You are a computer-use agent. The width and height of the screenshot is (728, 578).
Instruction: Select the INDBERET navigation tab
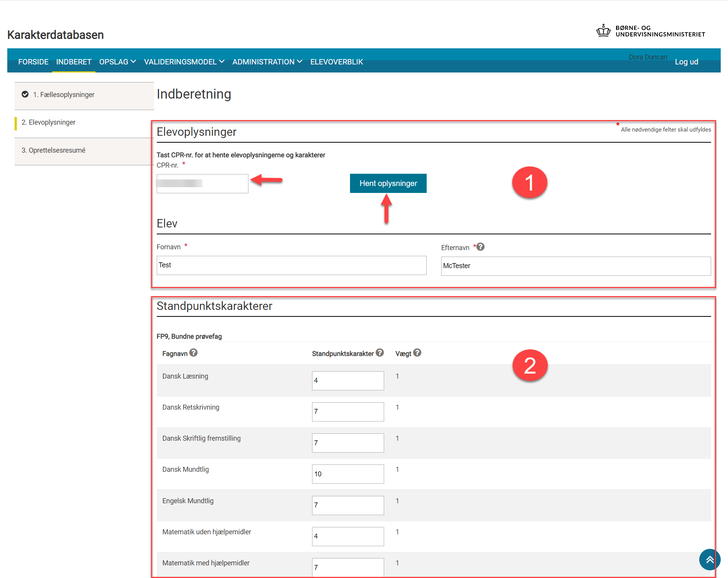coord(74,62)
